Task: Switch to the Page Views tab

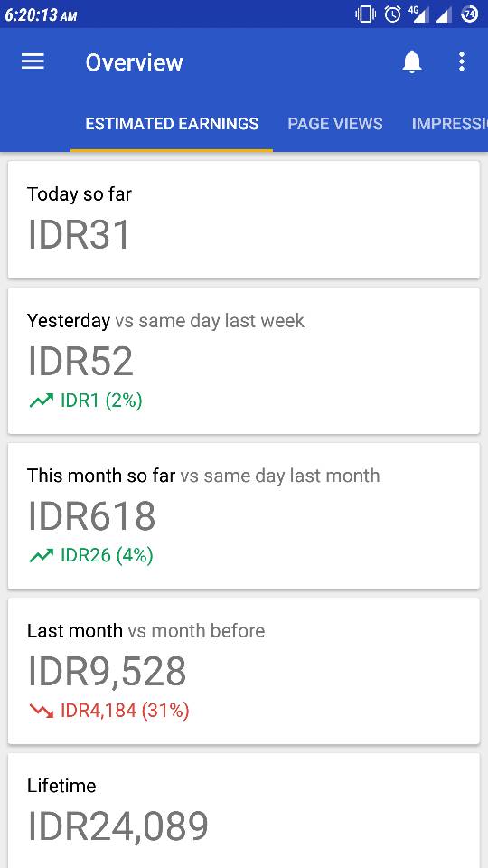Action: point(334,124)
